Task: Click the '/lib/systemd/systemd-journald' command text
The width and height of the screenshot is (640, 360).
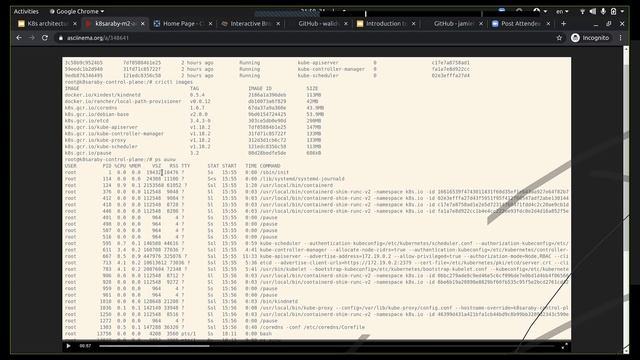Action: (302, 179)
